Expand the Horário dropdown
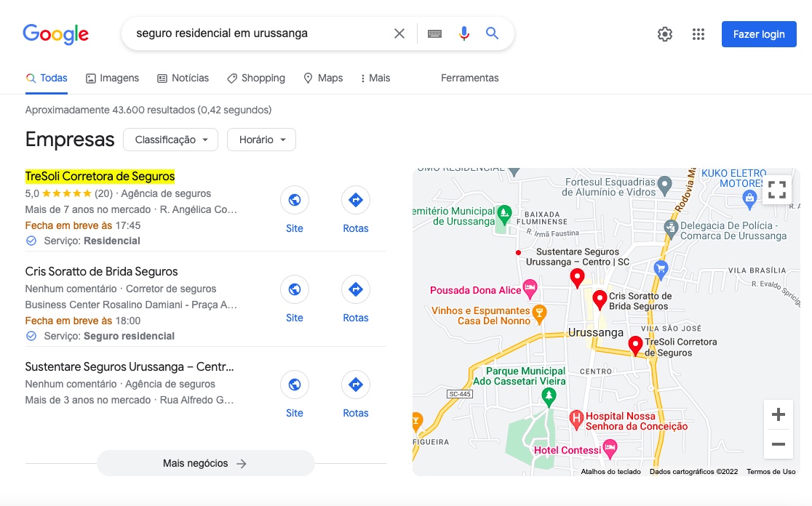 261,140
